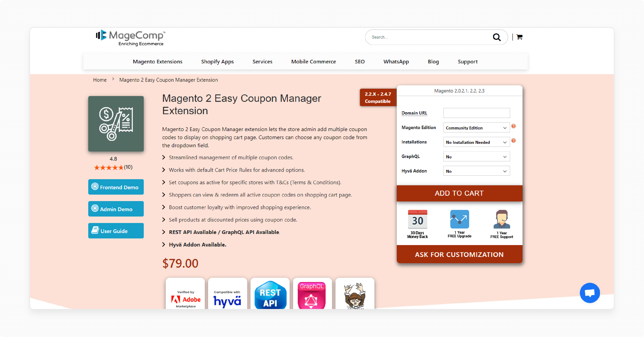This screenshot has height=337, width=644.
Task: Open the Installations dropdown
Action: [476, 142]
